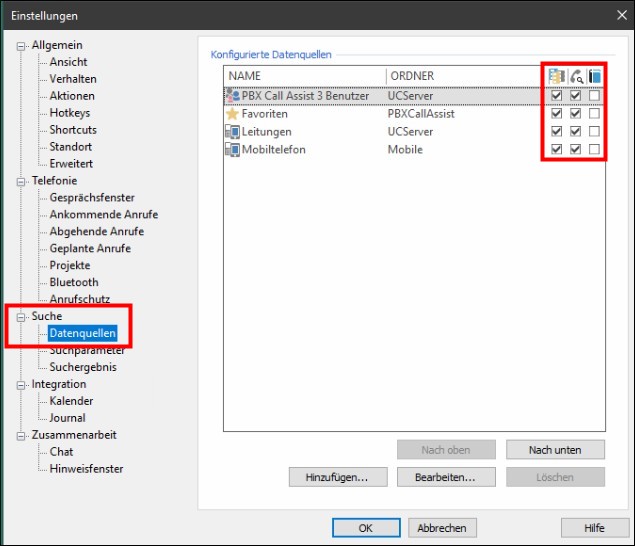Viewport: 635px width, 546px height.
Task: Collapse the Integration tree node
Action: (22, 384)
